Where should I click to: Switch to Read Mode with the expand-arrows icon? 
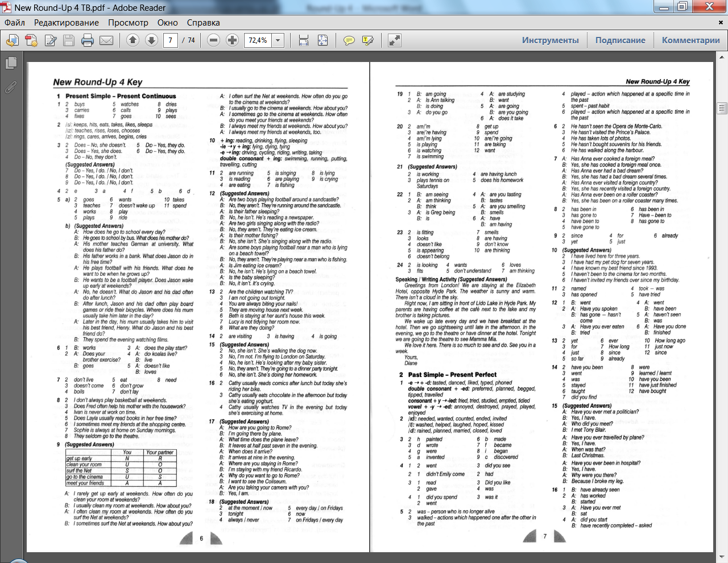pos(395,40)
